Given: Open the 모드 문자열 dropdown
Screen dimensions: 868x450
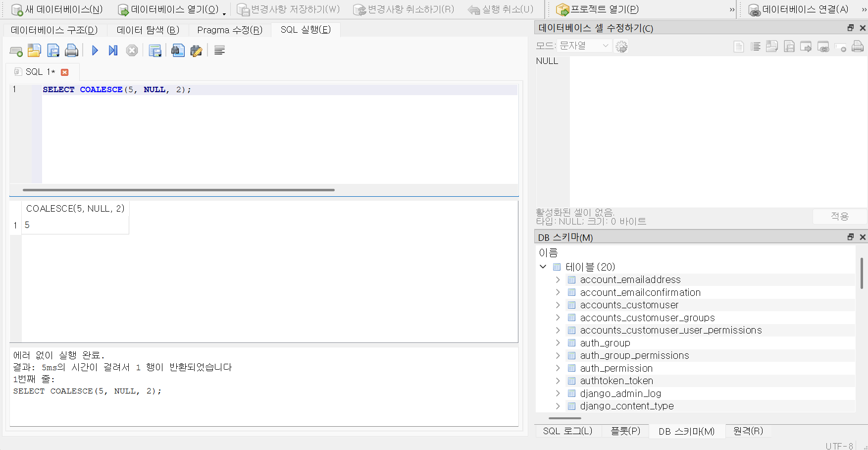Looking at the screenshot, I should tap(584, 46).
